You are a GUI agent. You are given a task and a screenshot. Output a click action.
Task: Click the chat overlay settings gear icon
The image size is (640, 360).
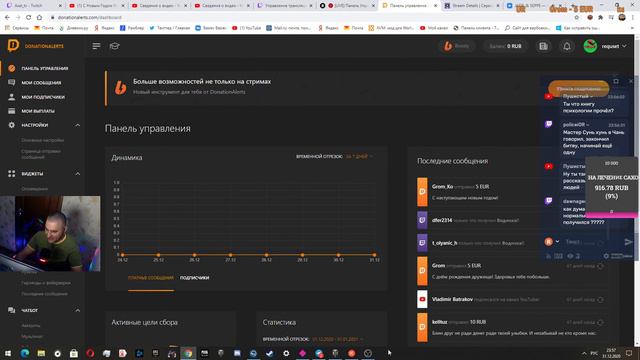(606, 256)
